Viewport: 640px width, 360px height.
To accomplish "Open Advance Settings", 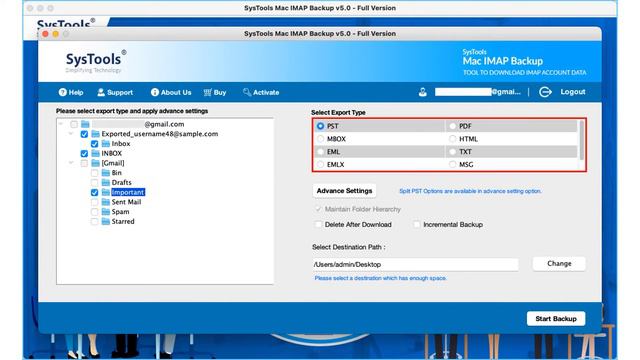I will click(344, 191).
